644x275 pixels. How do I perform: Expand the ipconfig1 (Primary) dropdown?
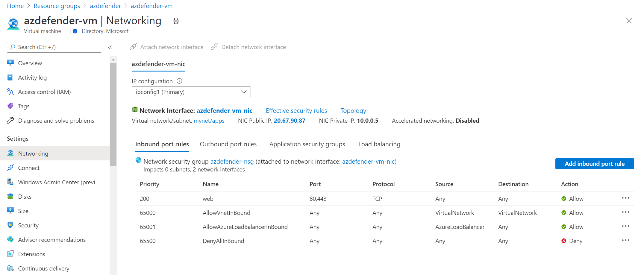(x=191, y=92)
